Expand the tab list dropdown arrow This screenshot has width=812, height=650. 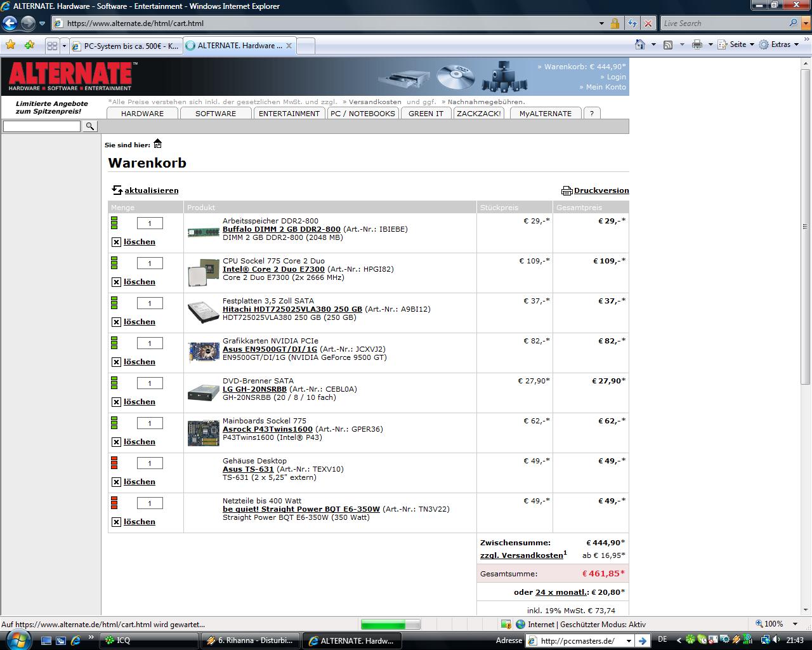[x=63, y=46]
